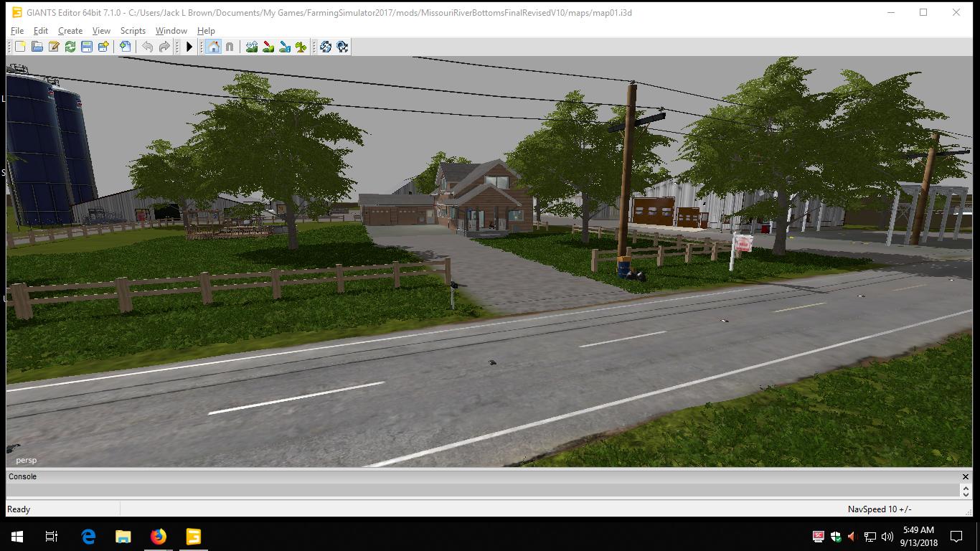Save the map with the floppy disk icon
Viewport: 980px width, 551px height.
[x=87, y=47]
